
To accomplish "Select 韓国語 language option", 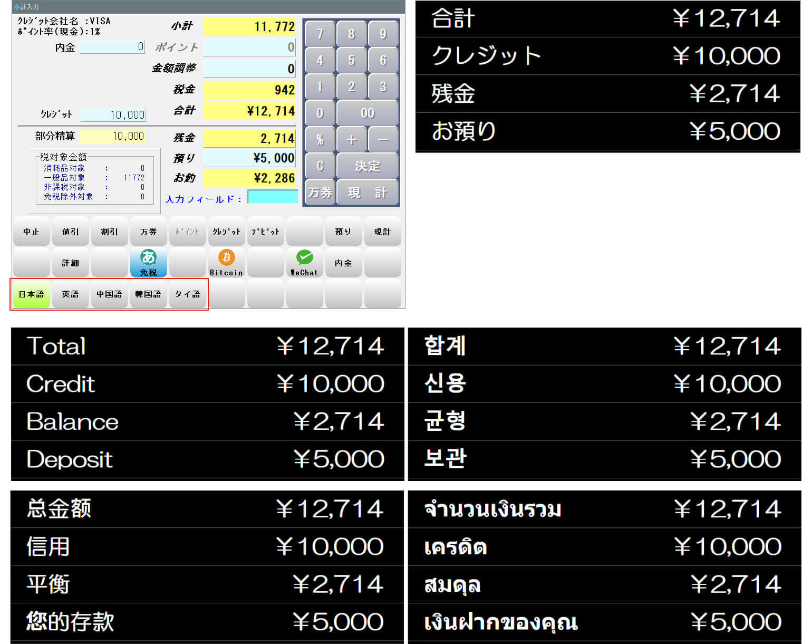I will (x=148, y=294).
